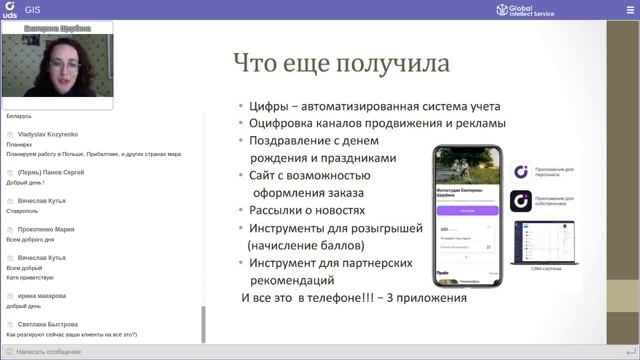Click the message Всем доброго дня

[x=30, y=240]
